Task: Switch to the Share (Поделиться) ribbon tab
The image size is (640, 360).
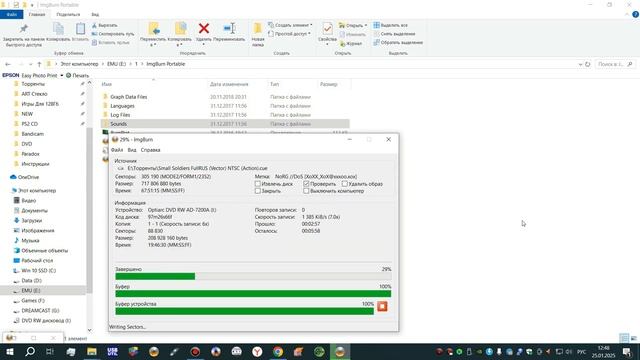Action: (x=68, y=14)
